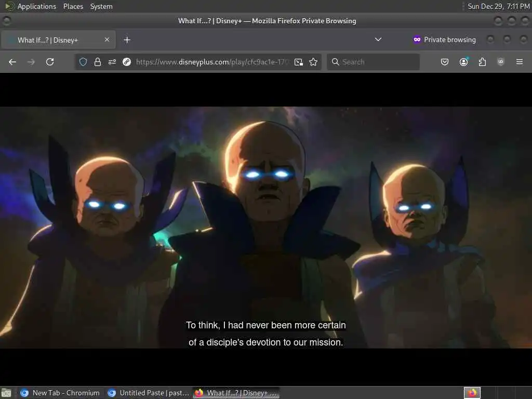This screenshot has width=532, height=399.
Task: Open the Places menu
Action: coord(73,6)
